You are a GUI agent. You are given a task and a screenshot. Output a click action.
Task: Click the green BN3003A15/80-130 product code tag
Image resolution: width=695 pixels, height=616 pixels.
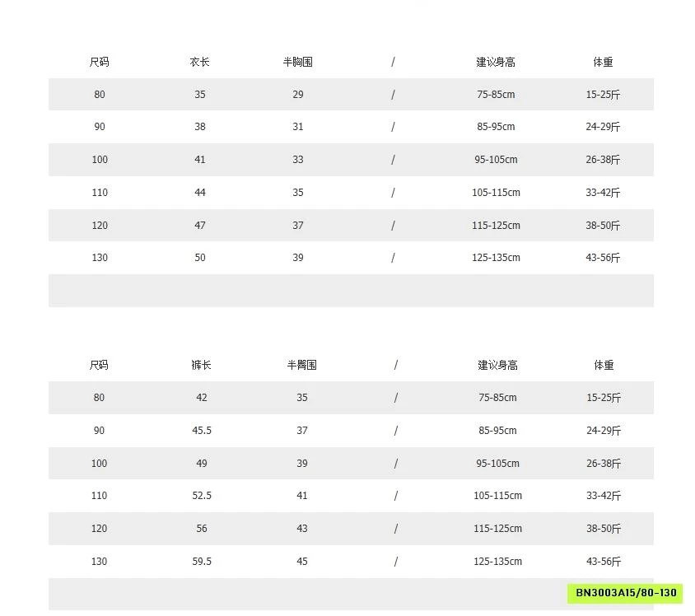(x=626, y=593)
